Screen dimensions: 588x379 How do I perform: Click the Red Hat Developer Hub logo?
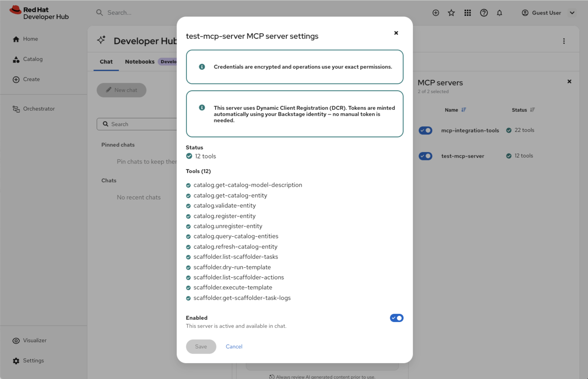39,13
